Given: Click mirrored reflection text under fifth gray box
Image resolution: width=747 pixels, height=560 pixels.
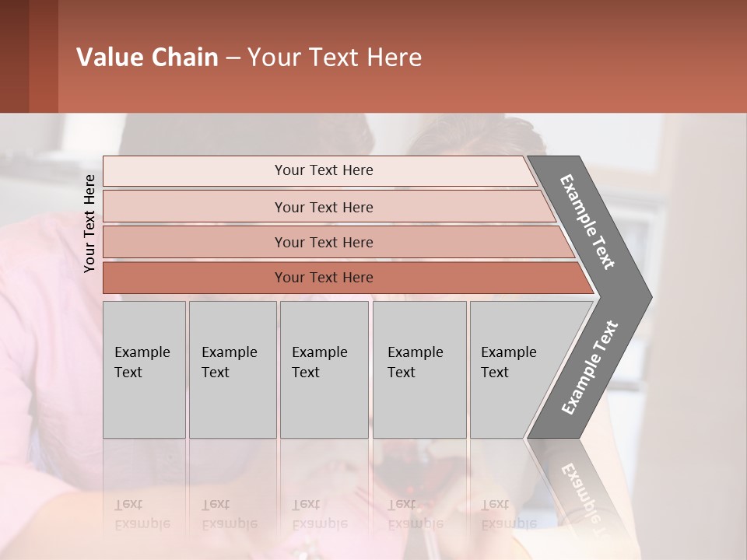Looking at the screenshot, I should [508, 514].
